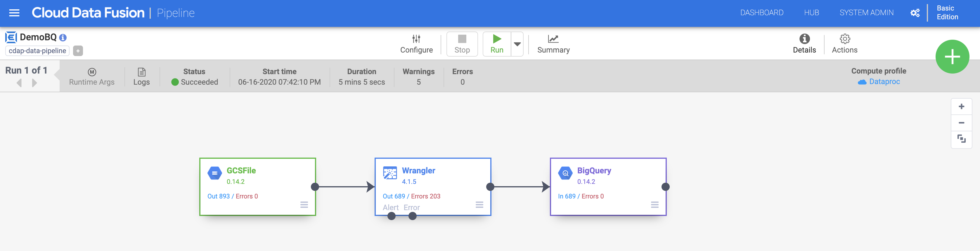This screenshot has width=980, height=251.
Task: Open the Dataproc compute profile link
Action: coord(879,82)
